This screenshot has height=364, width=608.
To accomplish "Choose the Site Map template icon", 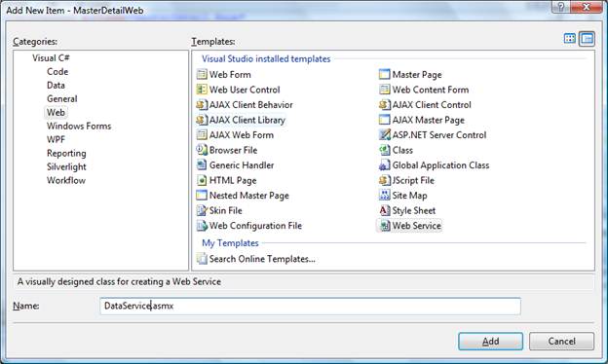I will click(x=384, y=196).
